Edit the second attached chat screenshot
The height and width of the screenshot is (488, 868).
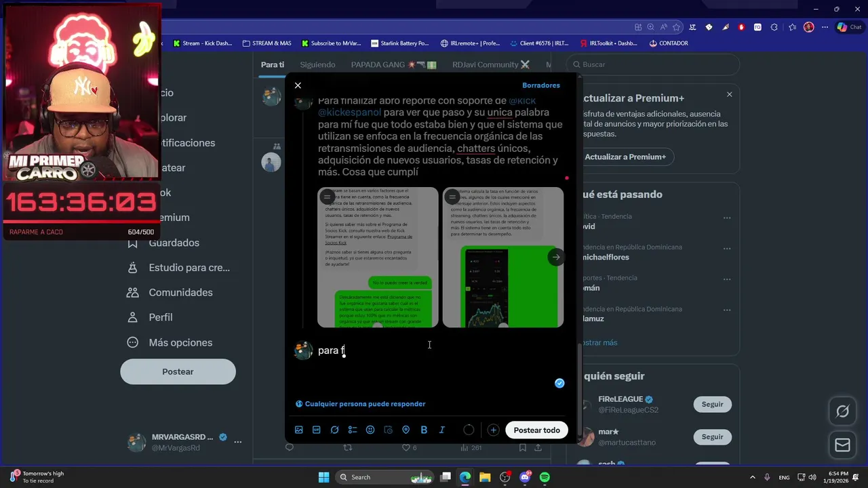point(452,197)
